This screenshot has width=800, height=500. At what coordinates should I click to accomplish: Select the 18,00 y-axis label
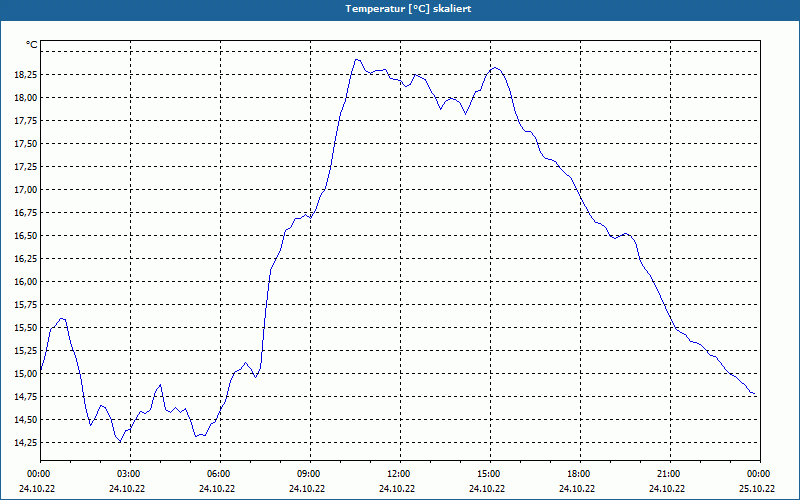[26, 97]
